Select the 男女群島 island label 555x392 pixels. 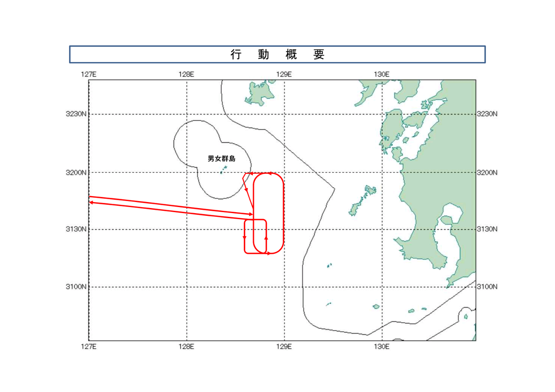[222, 159]
